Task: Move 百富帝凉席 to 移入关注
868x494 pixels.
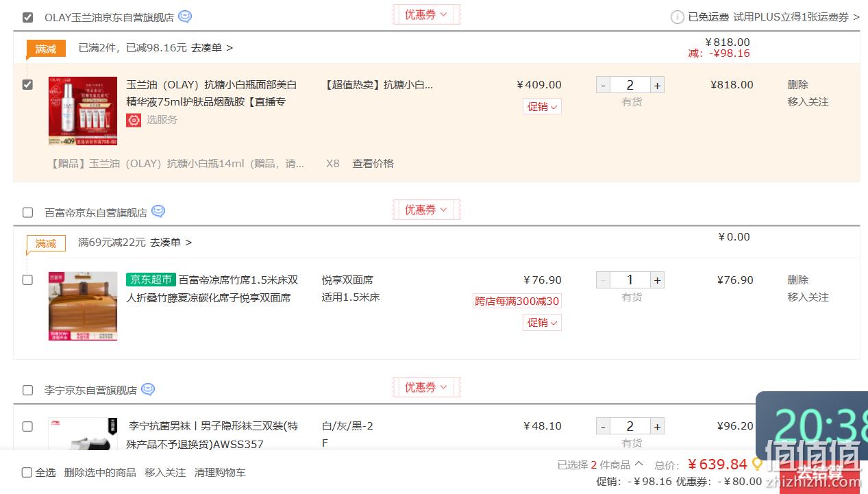Action: pyautogui.click(x=808, y=297)
